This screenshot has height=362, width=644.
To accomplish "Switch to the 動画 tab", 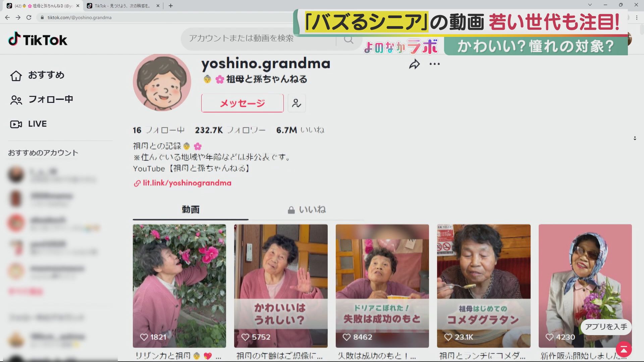I will point(191,210).
